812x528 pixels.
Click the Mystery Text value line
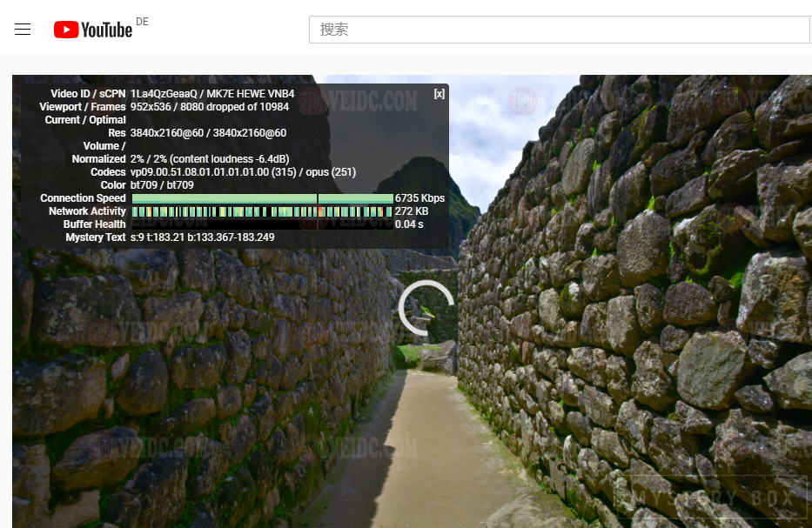202,237
